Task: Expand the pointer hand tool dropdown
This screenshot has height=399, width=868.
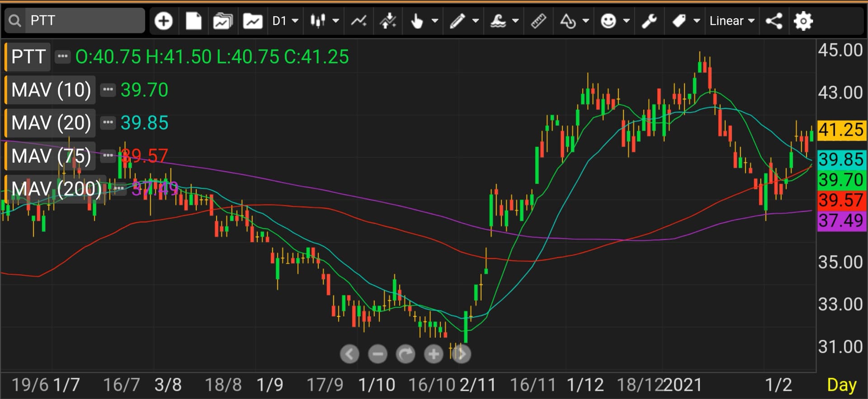Action: pyautogui.click(x=435, y=21)
